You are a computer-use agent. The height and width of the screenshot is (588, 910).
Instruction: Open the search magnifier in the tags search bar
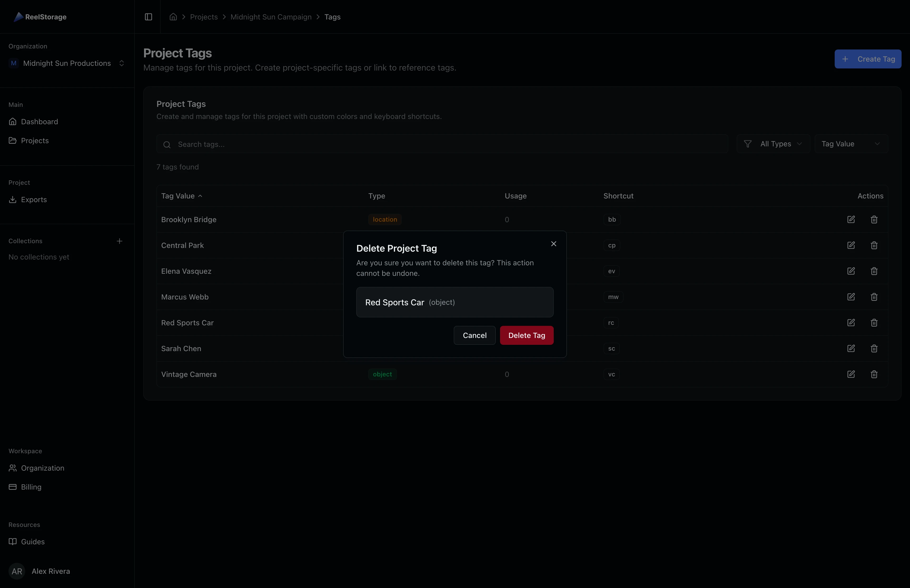[x=167, y=144]
